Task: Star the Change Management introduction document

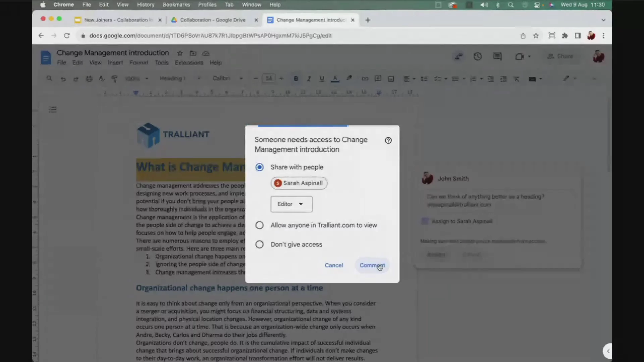Action: click(x=180, y=53)
